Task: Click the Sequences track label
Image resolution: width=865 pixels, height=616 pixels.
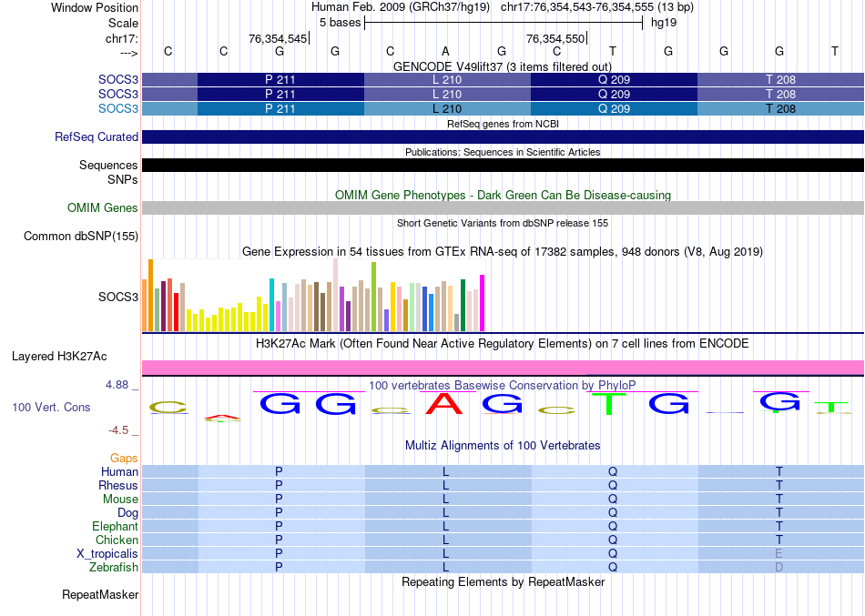Action: 108,165
